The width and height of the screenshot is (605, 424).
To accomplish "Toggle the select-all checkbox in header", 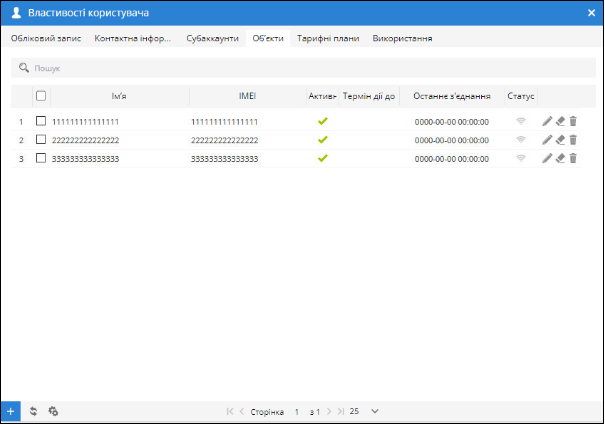I will (41, 96).
